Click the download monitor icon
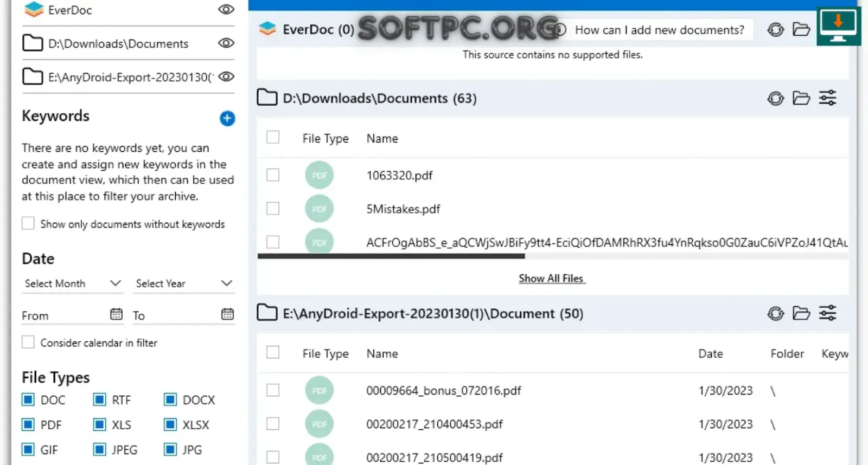Screen dimensions: 868x465 click(x=838, y=26)
